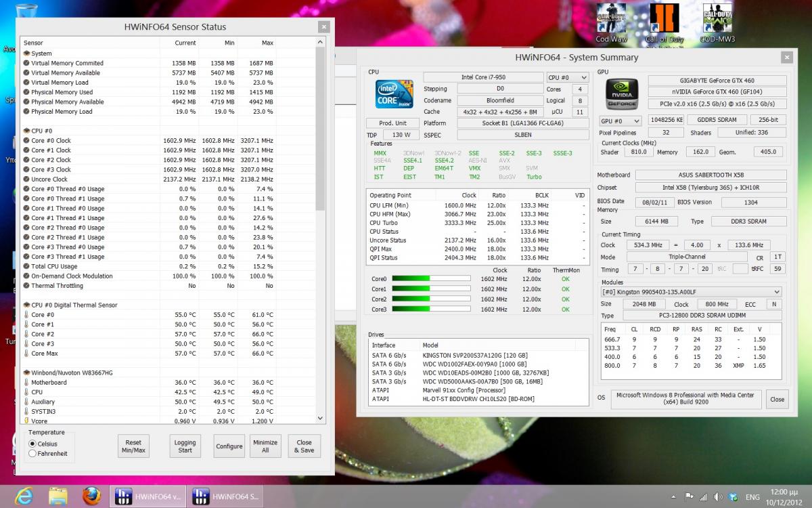Switch to HWiNFO64 v... taskbar window
The width and height of the screenshot is (812, 508).
coord(148,496)
